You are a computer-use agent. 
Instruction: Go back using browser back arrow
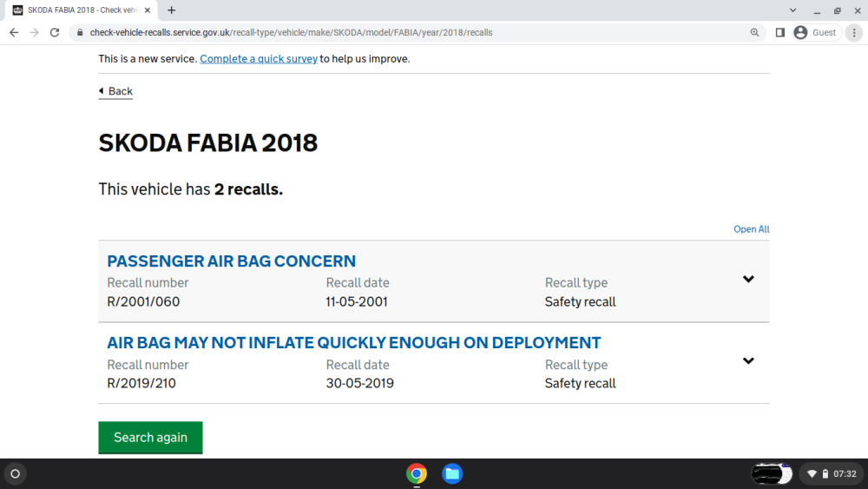pos(14,33)
